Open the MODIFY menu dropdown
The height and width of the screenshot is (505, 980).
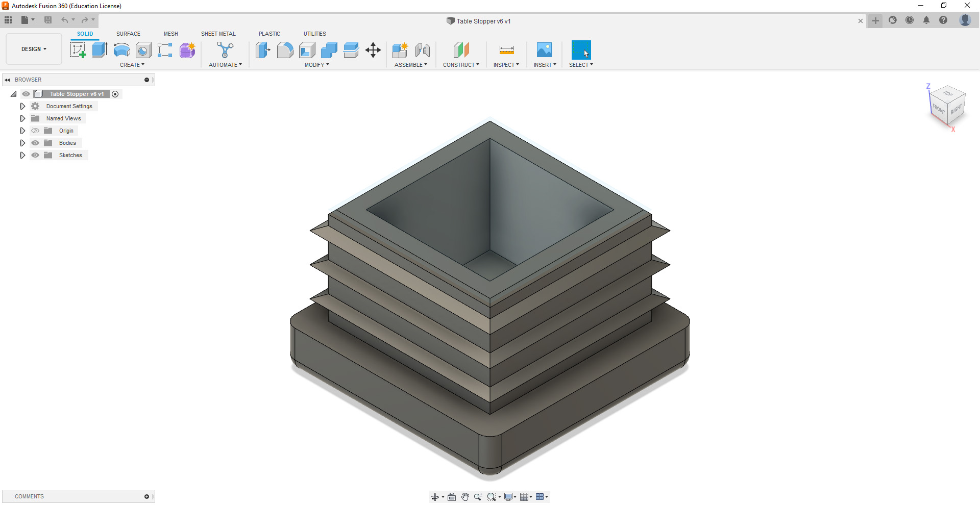point(316,65)
